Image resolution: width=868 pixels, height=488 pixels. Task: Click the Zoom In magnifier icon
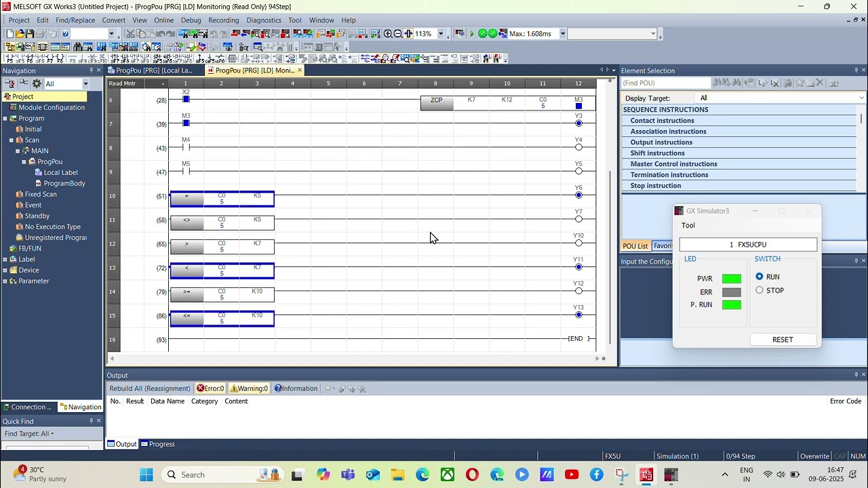(388, 34)
